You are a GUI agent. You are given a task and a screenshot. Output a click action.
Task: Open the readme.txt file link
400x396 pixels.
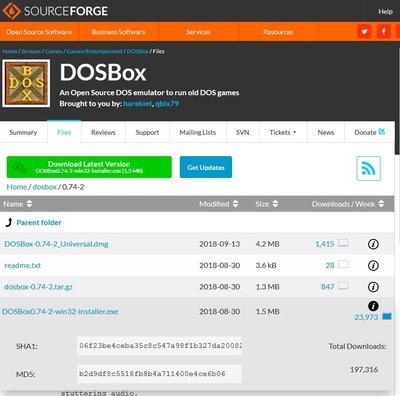point(22,265)
